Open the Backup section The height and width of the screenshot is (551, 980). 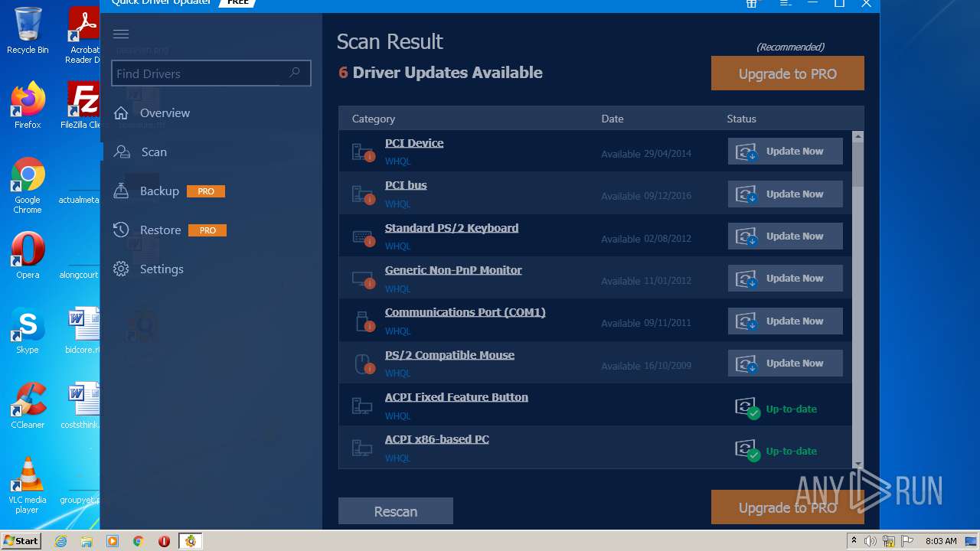coord(159,191)
